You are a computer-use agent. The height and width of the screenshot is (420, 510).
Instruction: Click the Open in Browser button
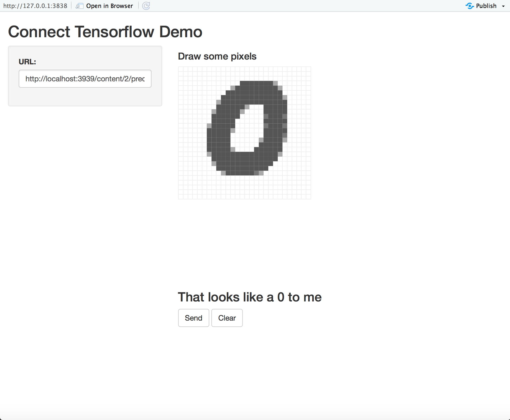click(x=104, y=6)
